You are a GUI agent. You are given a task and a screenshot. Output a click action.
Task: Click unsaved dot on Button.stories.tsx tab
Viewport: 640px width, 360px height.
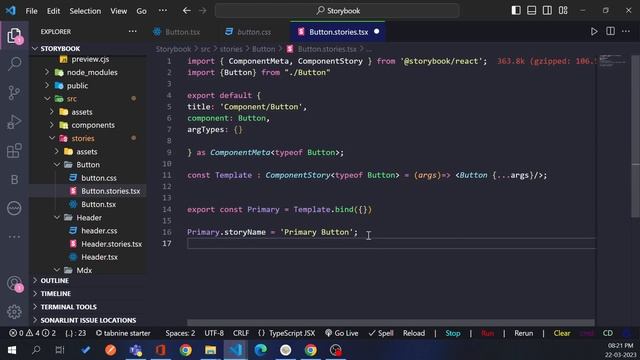pos(376,31)
